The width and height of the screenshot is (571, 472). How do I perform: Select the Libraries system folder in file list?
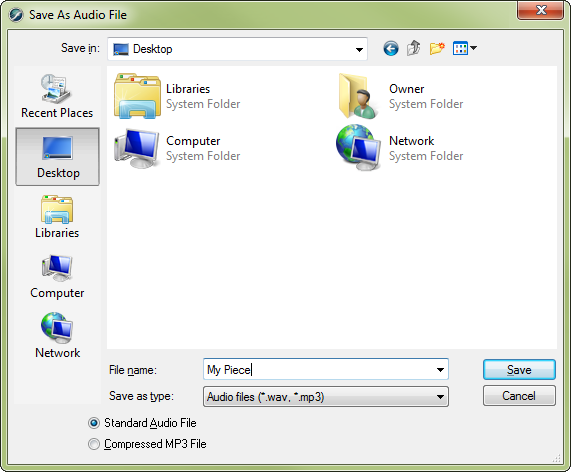tap(177, 96)
